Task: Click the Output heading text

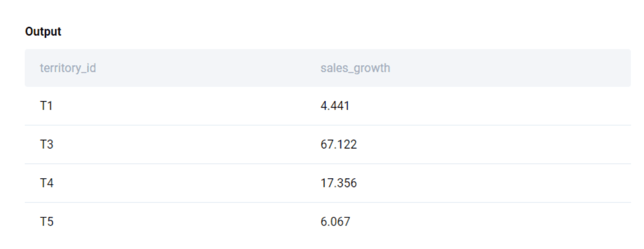Action: point(43,32)
